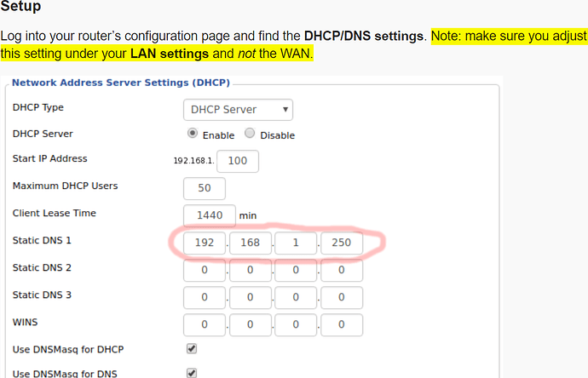Image resolution: width=588 pixels, height=378 pixels.
Task: Focus the third octet of Static DNS 3
Action: click(295, 298)
